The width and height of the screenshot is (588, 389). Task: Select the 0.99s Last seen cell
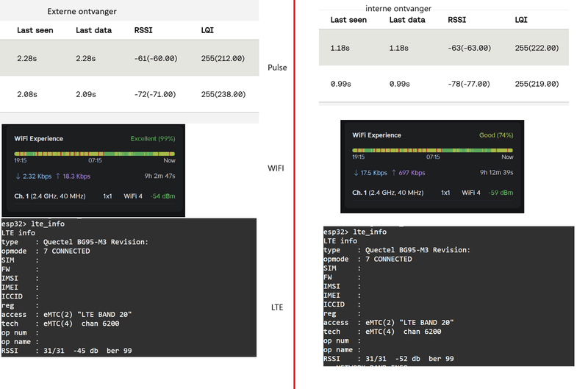[340, 84]
